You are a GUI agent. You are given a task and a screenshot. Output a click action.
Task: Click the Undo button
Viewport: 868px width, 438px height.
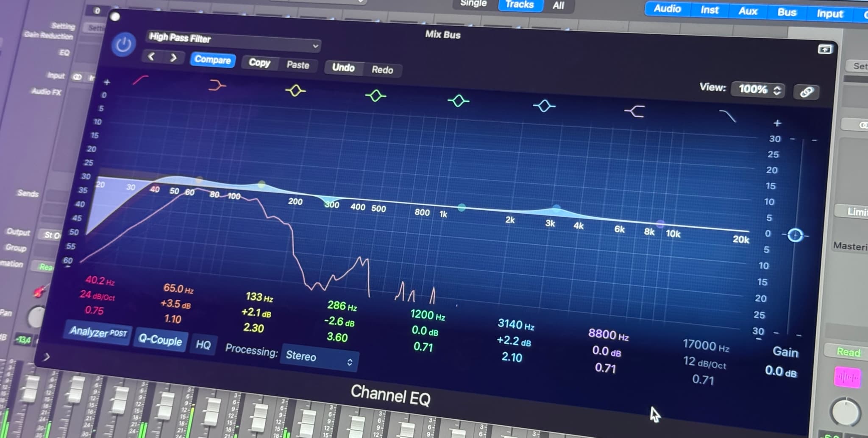pyautogui.click(x=343, y=67)
